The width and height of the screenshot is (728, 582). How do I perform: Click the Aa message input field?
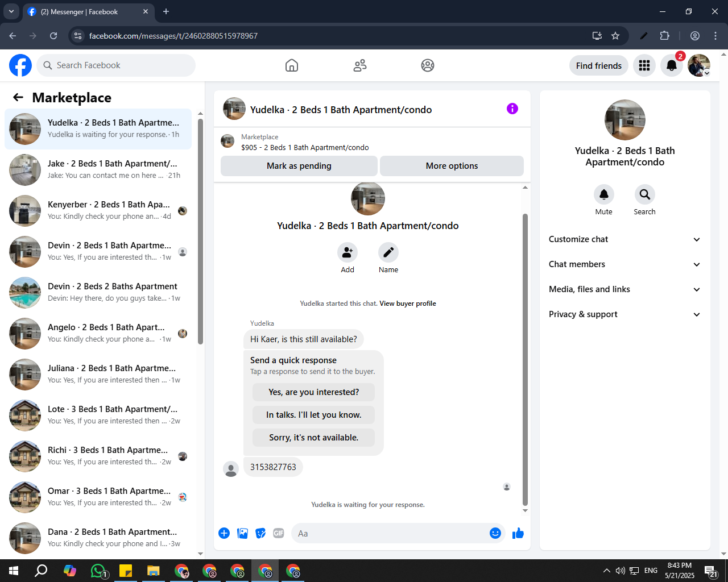click(390, 533)
